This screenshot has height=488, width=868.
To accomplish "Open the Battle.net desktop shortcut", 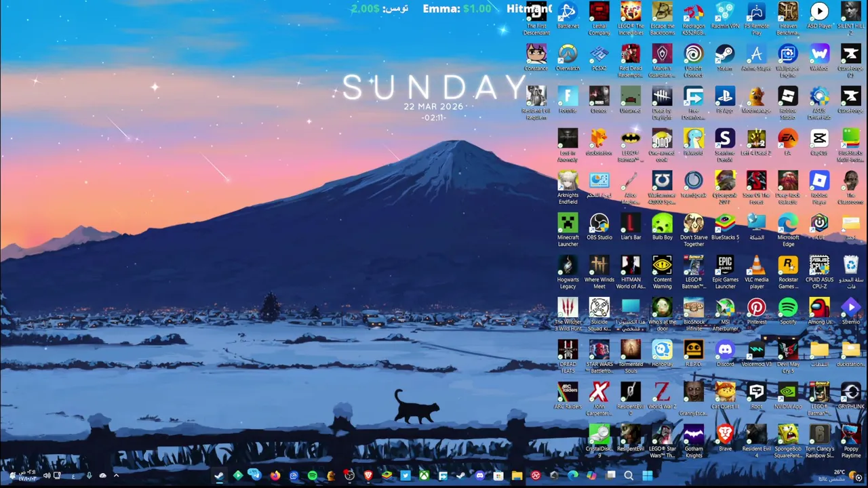I will click(x=568, y=16).
